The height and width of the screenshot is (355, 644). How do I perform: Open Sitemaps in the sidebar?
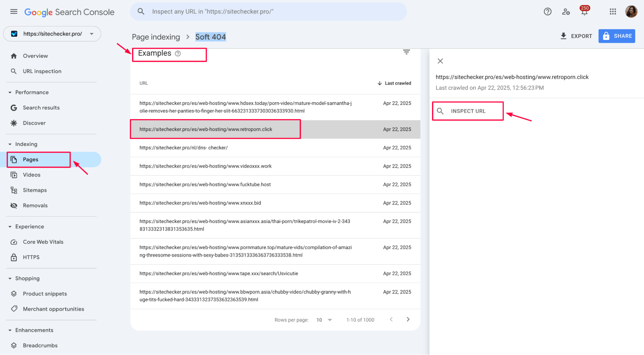[x=35, y=190]
